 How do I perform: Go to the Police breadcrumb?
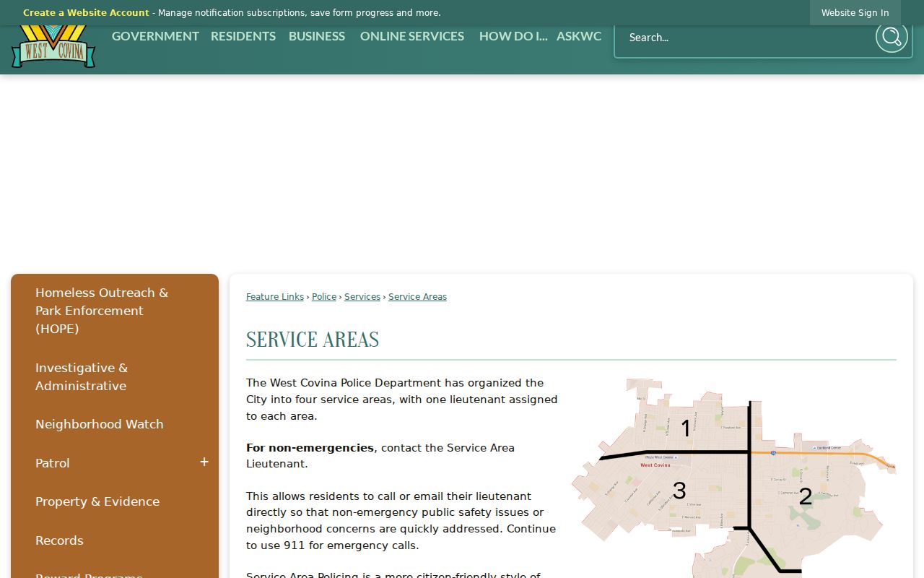click(324, 297)
